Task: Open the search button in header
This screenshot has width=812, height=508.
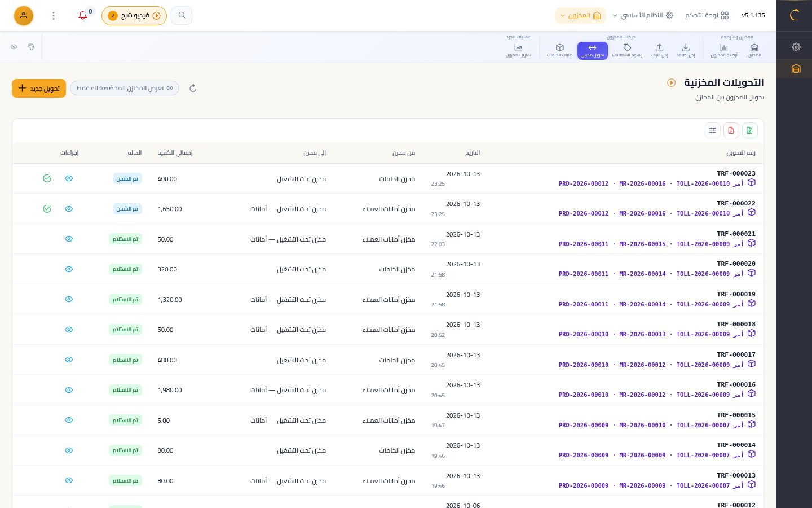Action: 182,15
